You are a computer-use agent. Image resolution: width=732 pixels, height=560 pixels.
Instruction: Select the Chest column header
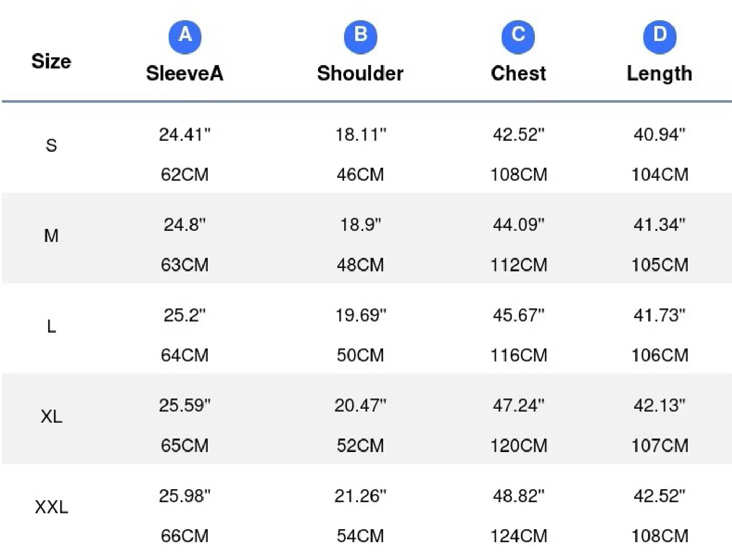(x=518, y=73)
